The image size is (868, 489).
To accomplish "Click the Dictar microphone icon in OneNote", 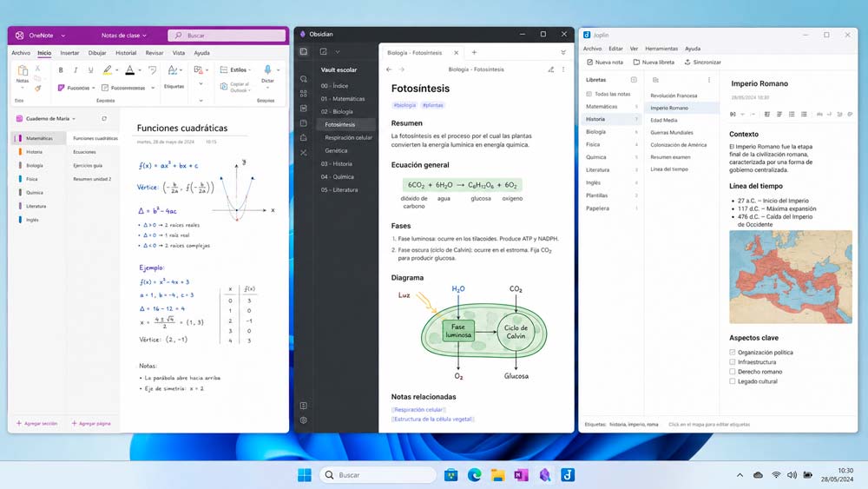I will point(267,69).
